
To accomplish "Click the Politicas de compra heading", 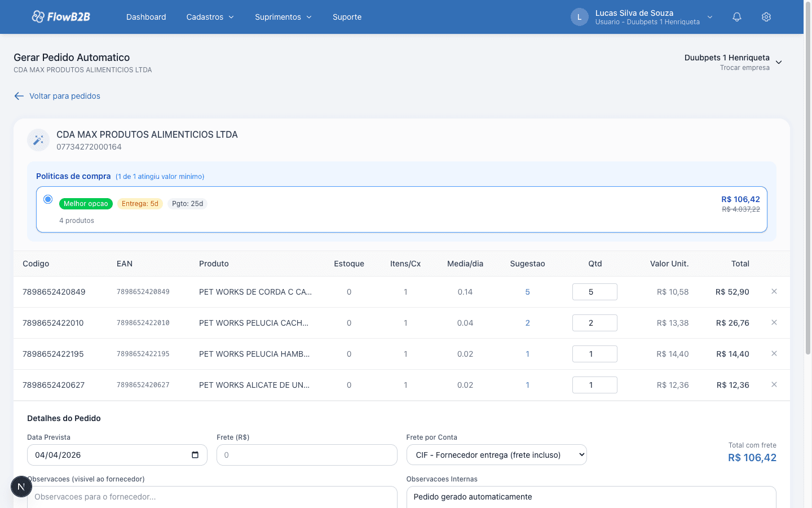I will pos(73,176).
